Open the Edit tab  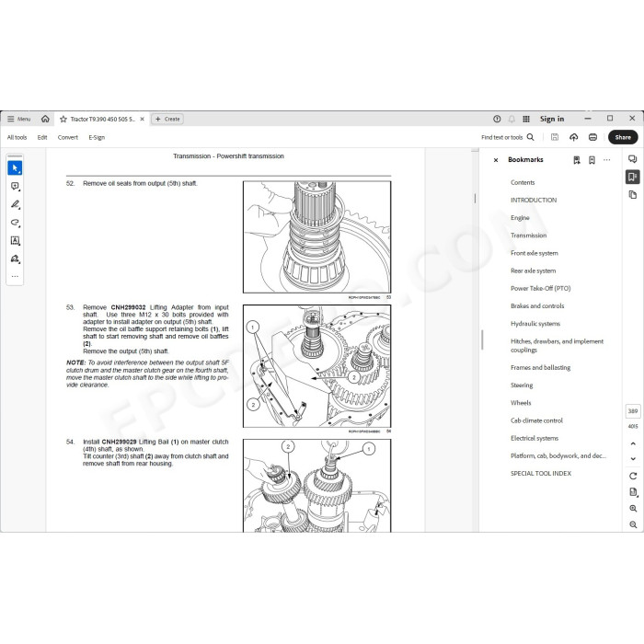click(x=42, y=138)
